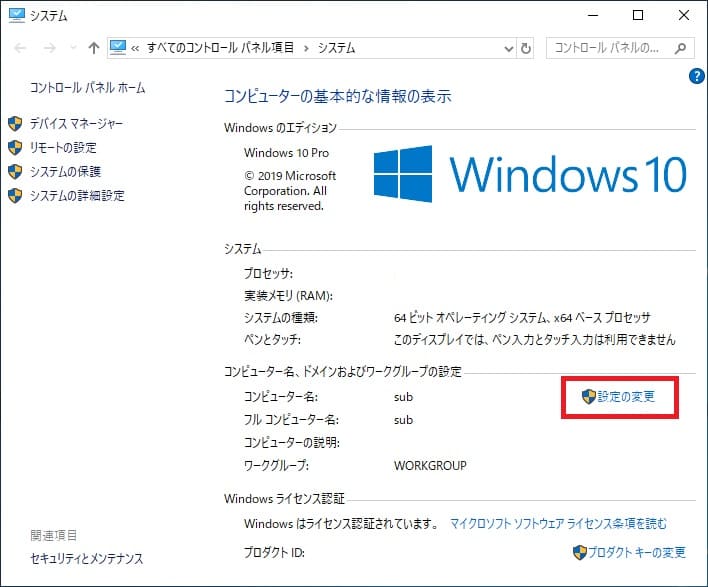Click the system icon in title bar

pyautogui.click(x=17, y=15)
